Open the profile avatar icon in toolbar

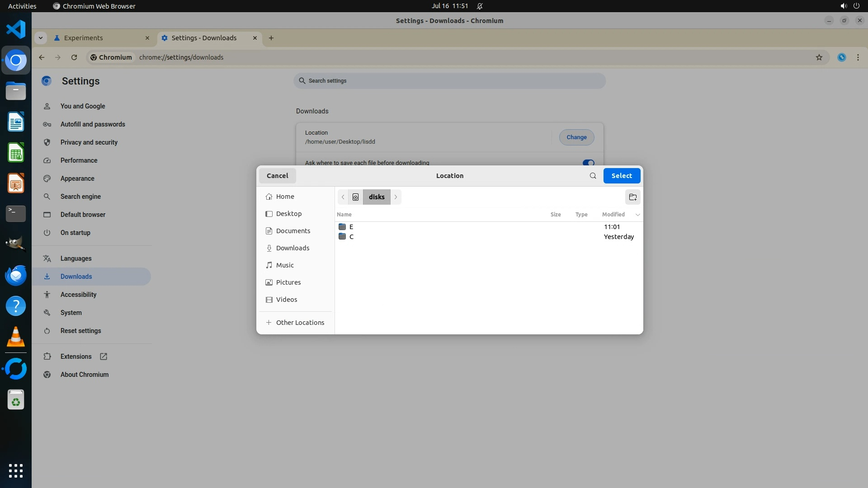841,57
